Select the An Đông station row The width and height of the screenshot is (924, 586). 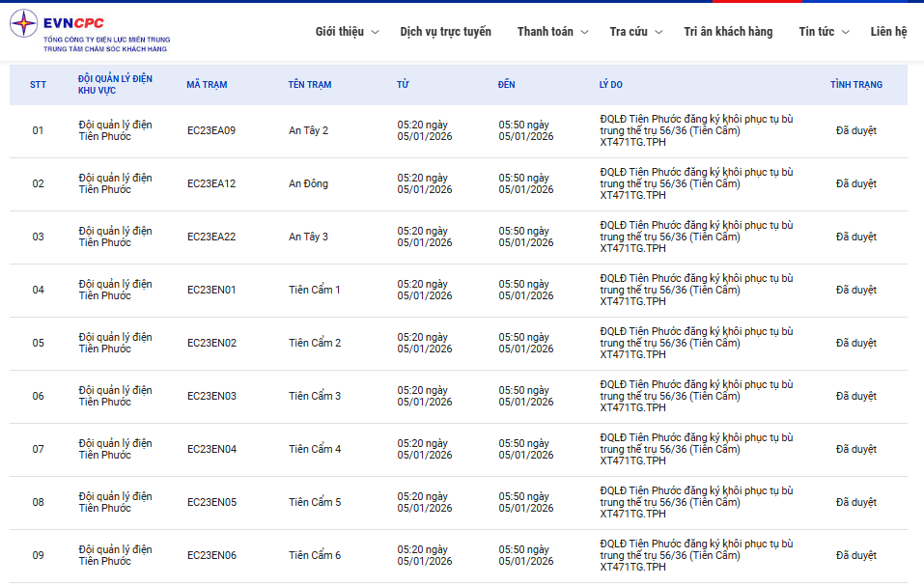[x=308, y=183]
